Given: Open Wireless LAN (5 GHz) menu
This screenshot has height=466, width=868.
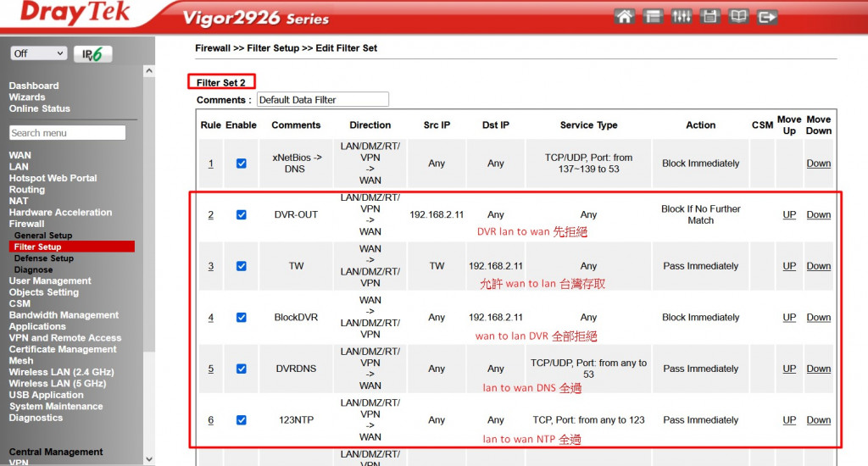Looking at the screenshot, I should pos(57,384).
